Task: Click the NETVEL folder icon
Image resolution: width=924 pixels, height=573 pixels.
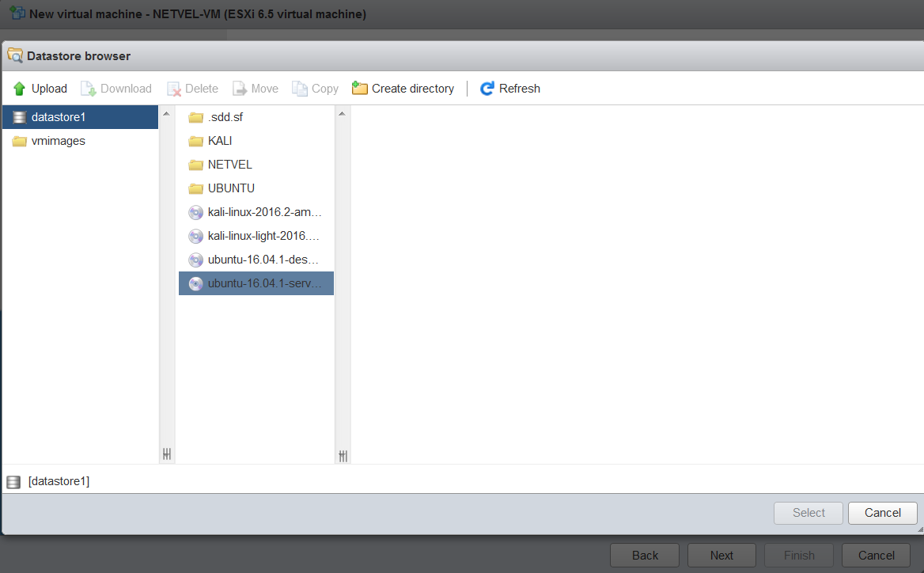Action: (x=195, y=165)
